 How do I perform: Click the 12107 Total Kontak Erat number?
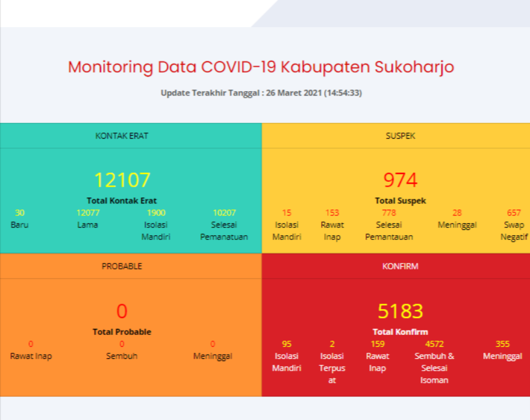click(x=122, y=180)
